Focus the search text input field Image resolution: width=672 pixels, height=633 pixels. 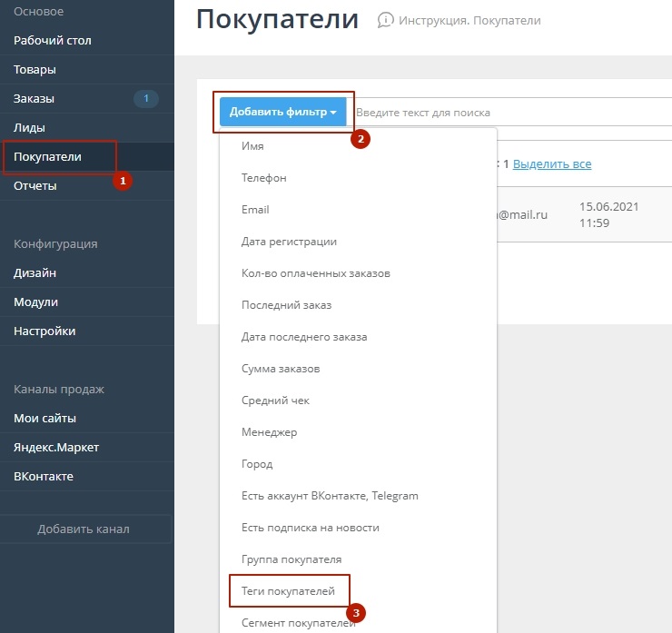click(509, 113)
